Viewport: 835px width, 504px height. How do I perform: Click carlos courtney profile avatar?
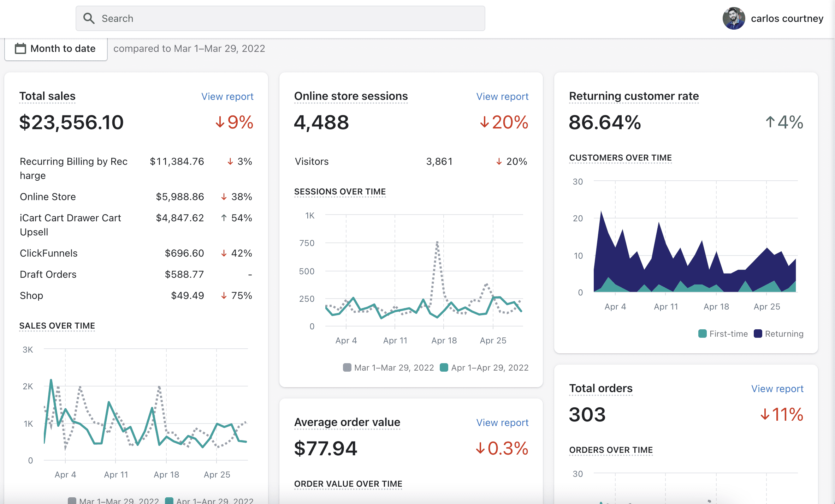click(734, 18)
